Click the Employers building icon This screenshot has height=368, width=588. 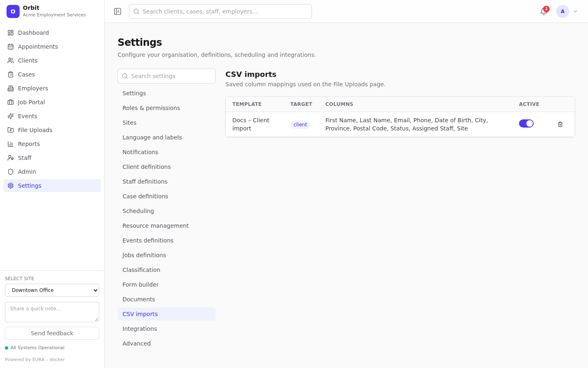click(x=11, y=88)
